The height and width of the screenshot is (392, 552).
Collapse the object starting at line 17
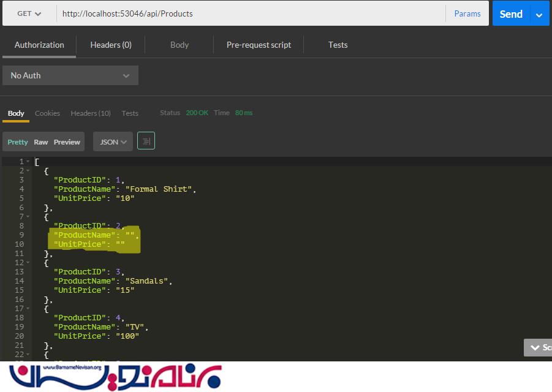[28, 309]
